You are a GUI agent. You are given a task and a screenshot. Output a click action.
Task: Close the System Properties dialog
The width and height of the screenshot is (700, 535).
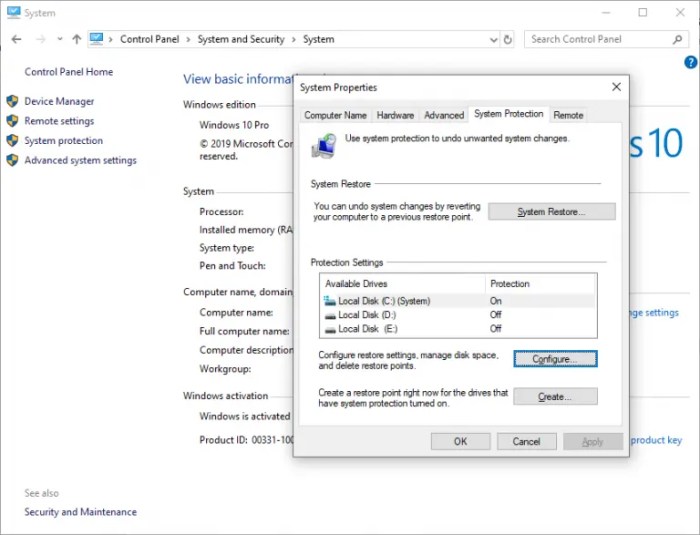click(x=616, y=87)
